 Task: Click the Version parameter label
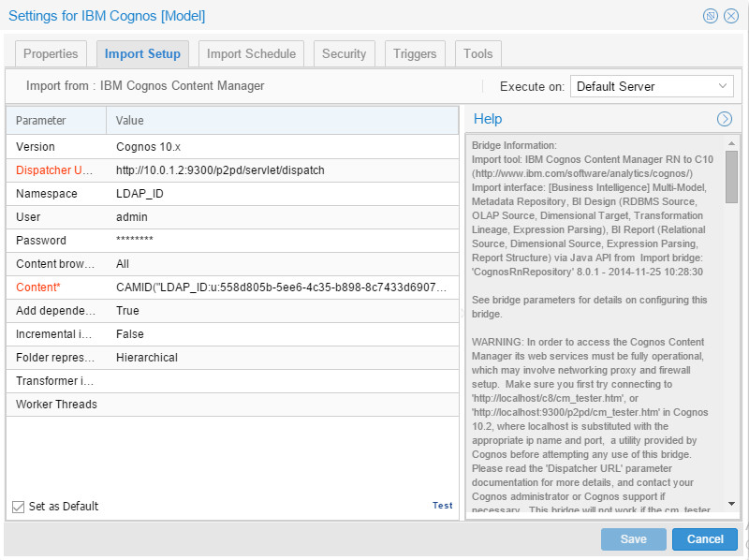[x=36, y=147]
